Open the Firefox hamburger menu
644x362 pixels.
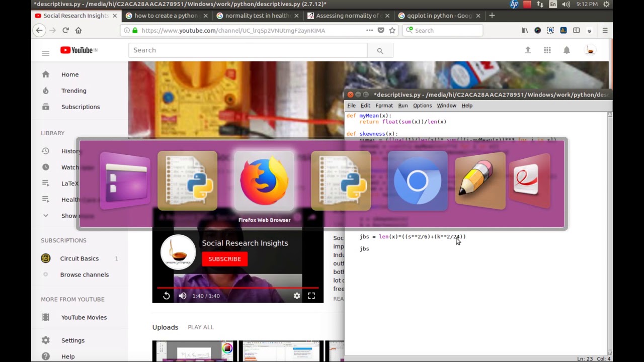click(605, 30)
